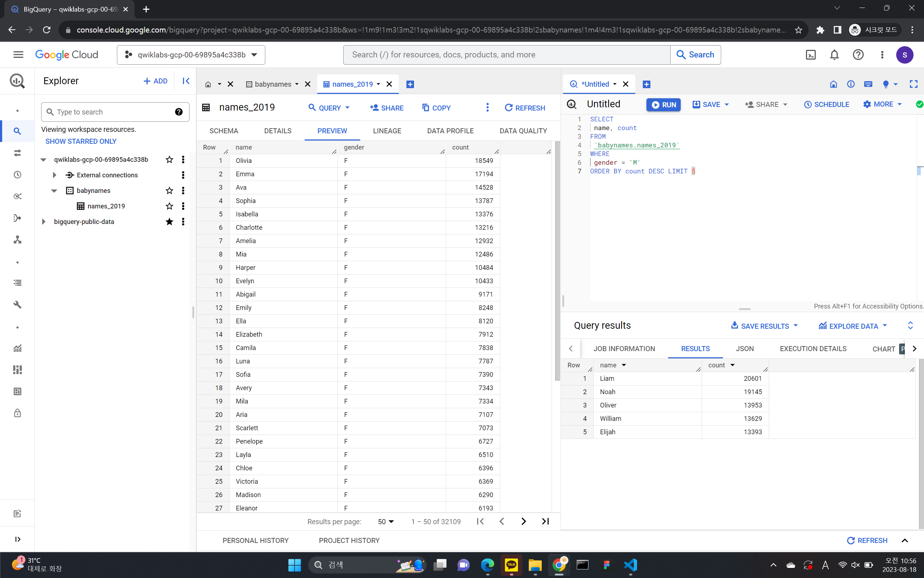Open the EXPLORE DATA dropdown
This screenshot has height=578, width=924.
click(853, 326)
